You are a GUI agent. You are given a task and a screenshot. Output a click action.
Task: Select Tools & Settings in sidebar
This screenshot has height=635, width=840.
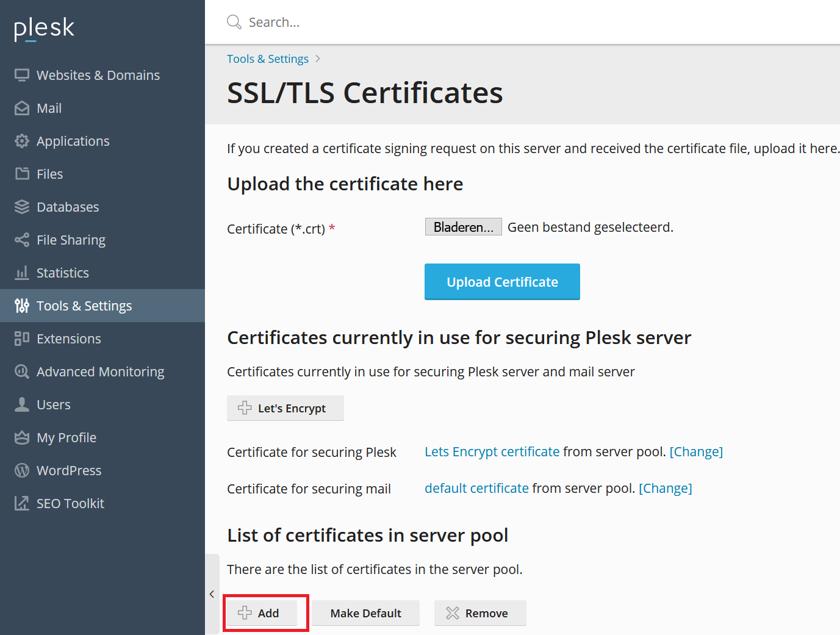click(102, 306)
